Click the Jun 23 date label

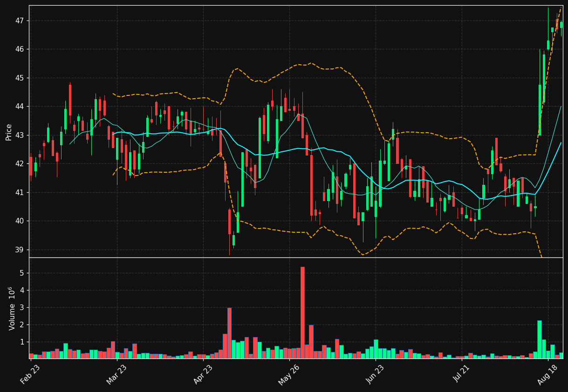click(376, 374)
